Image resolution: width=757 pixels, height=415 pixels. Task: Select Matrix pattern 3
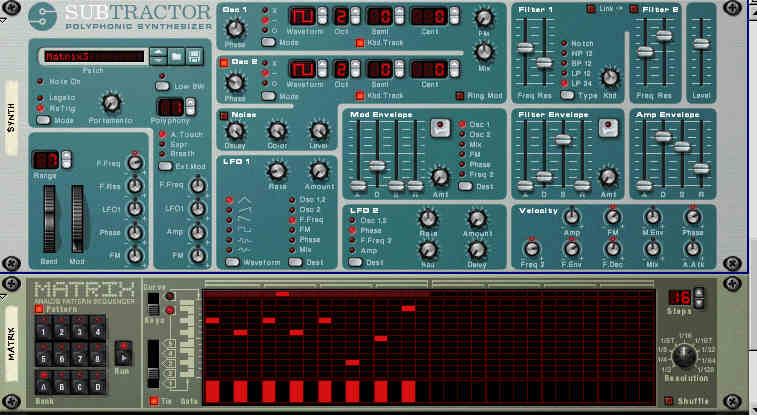point(80,329)
